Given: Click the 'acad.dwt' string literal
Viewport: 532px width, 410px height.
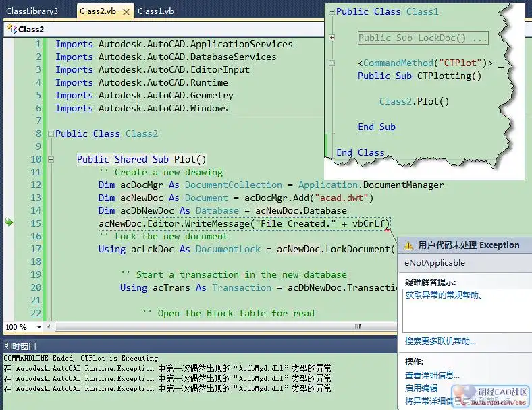Looking at the screenshot, I should click(x=341, y=198).
